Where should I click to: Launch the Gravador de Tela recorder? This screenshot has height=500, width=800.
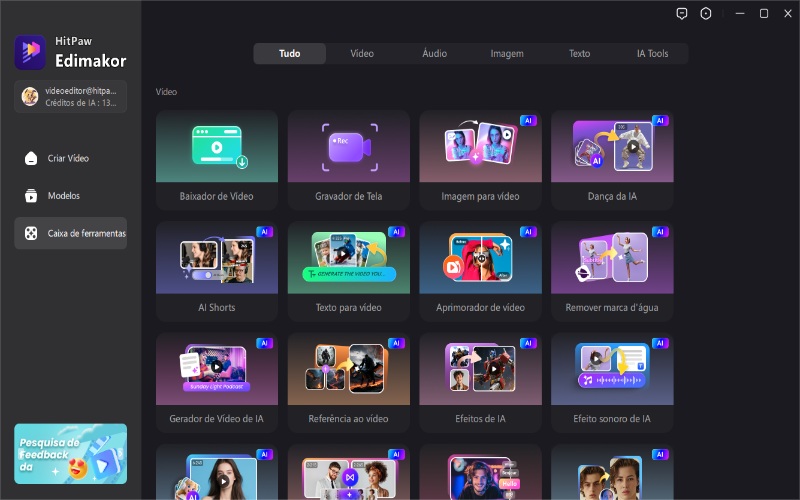coord(348,158)
